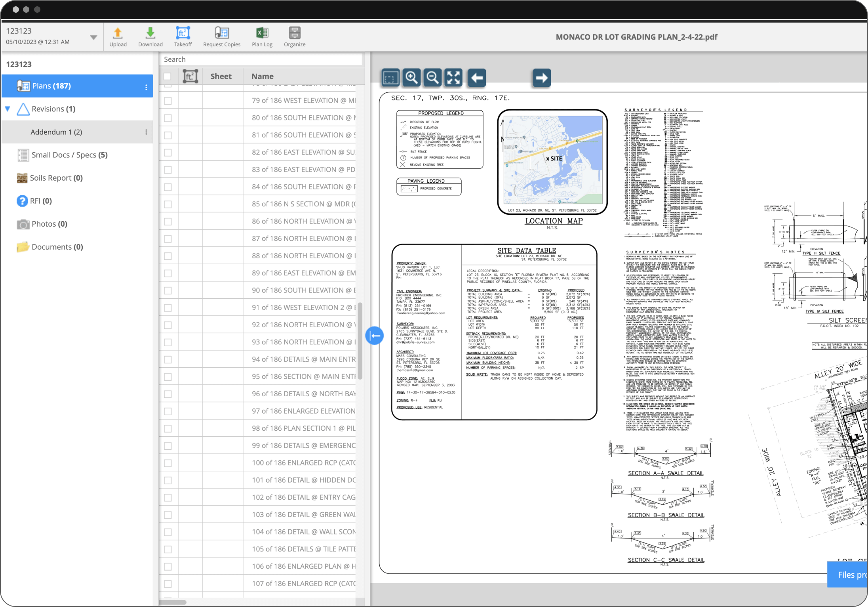The height and width of the screenshot is (607, 868).
Task: Collapse the Revisions tree node
Action: [8, 109]
